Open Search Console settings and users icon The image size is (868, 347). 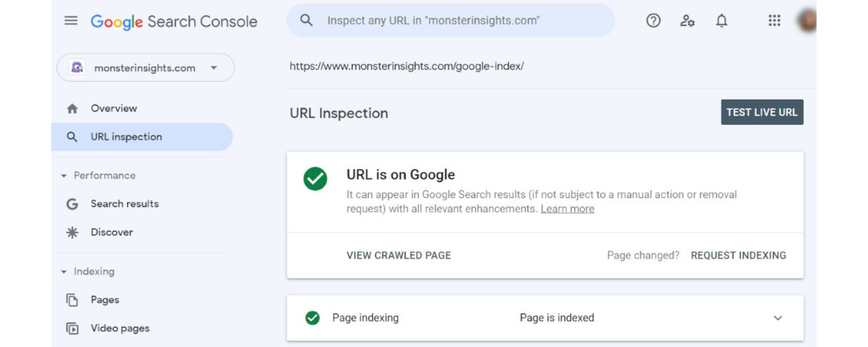[687, 21]
